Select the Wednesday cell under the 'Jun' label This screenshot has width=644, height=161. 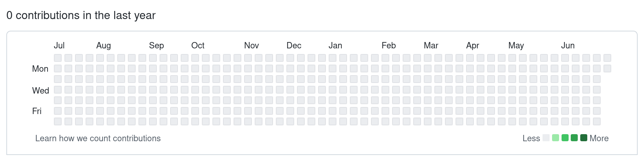(x=565, y=90)
